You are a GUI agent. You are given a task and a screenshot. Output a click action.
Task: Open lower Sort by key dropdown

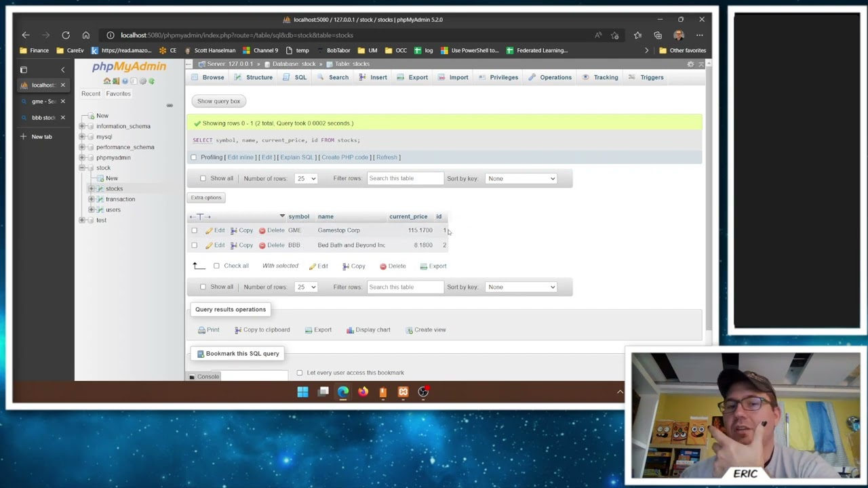[x=521, y=287]
